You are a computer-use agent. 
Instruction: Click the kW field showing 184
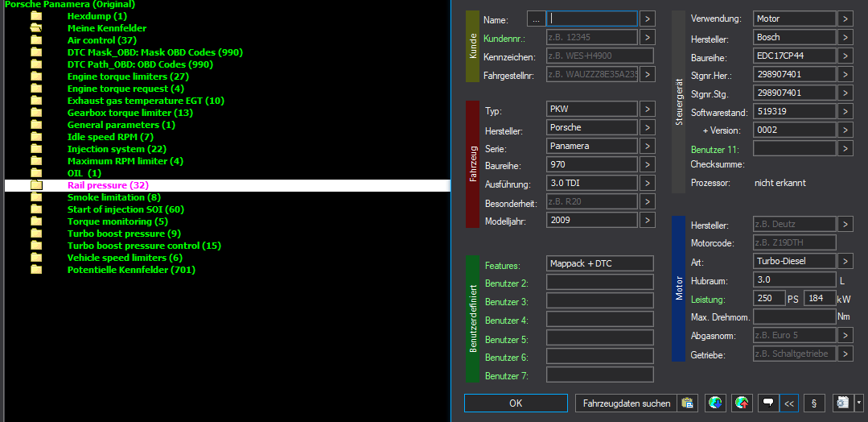click(x=820, y=298)
